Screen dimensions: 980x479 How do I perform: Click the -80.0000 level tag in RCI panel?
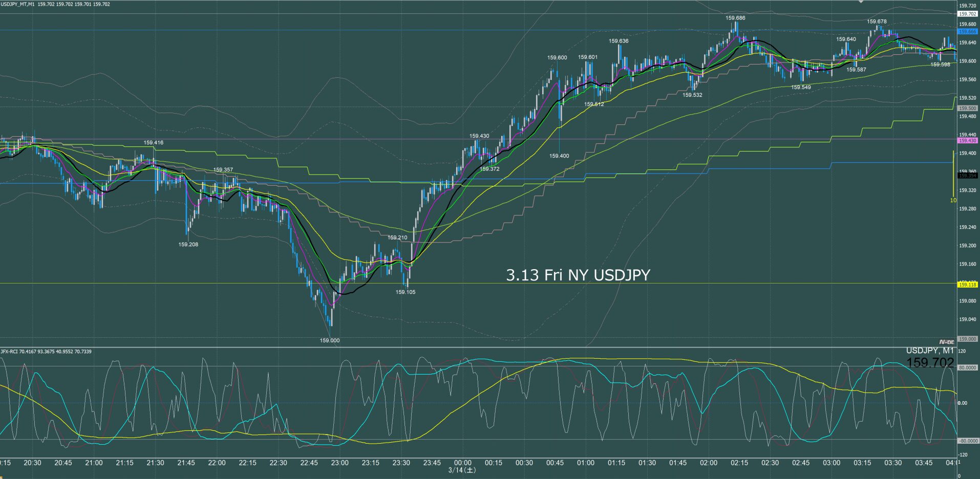[x=967, y=441]
